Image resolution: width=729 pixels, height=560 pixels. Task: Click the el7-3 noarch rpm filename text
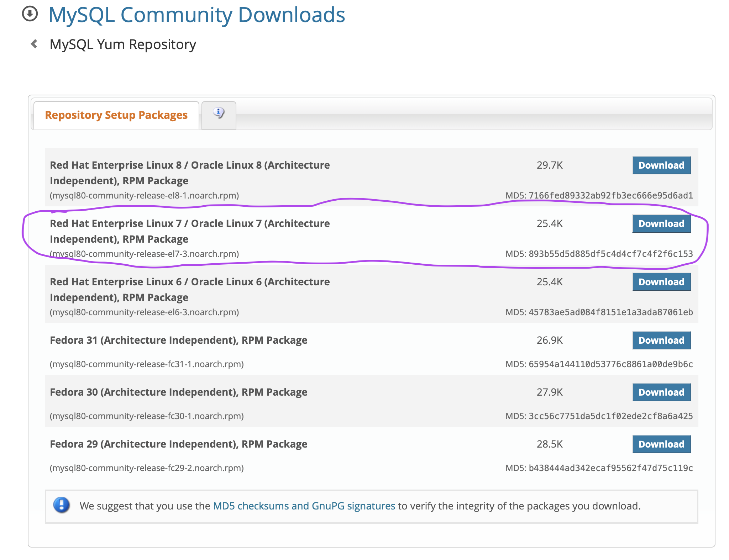pyautogui.click(x=144, y=254)
